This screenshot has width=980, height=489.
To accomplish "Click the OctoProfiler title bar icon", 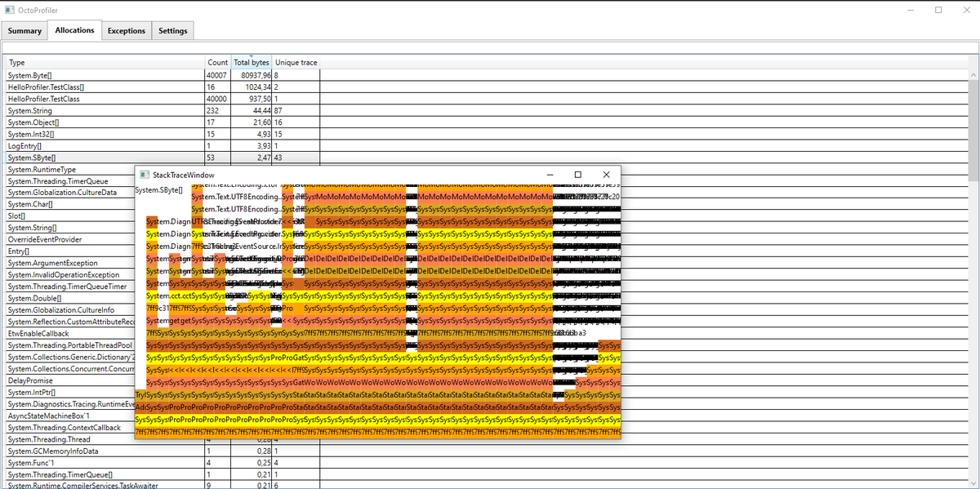I will [10, 9].
